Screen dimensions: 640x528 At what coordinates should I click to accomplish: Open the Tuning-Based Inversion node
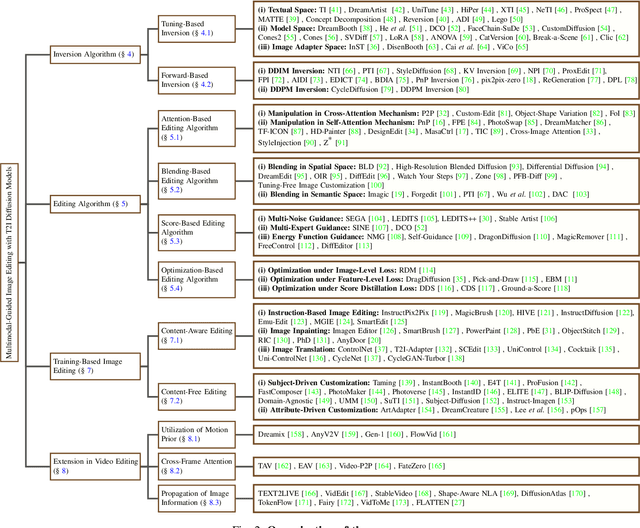(x=197, y=29)
